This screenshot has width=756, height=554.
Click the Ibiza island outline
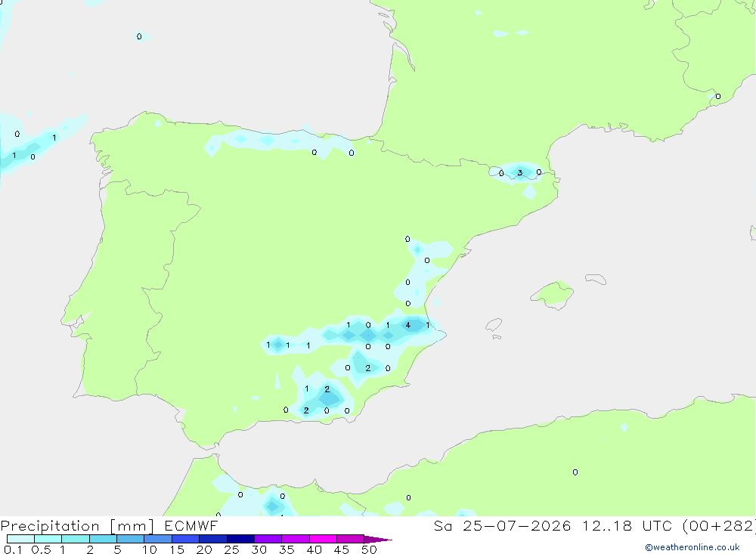coord(494,325)
